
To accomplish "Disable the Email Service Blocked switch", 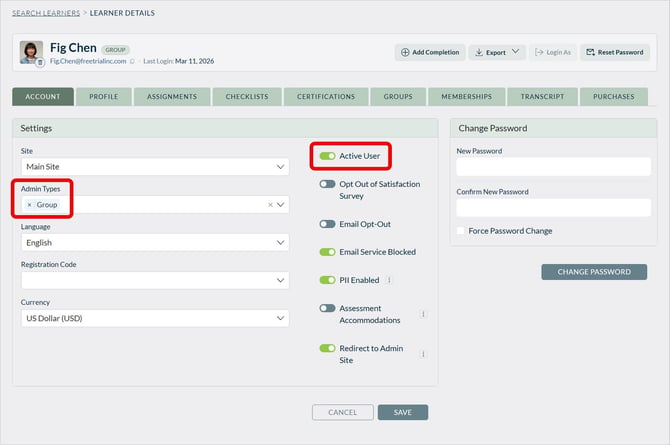I will pos(327,252).
